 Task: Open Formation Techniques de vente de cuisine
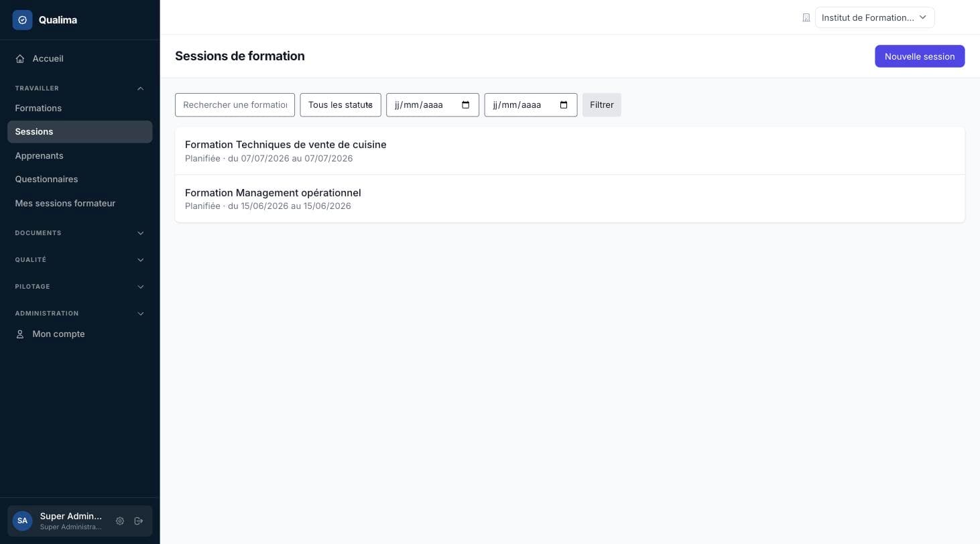point(570,151)
